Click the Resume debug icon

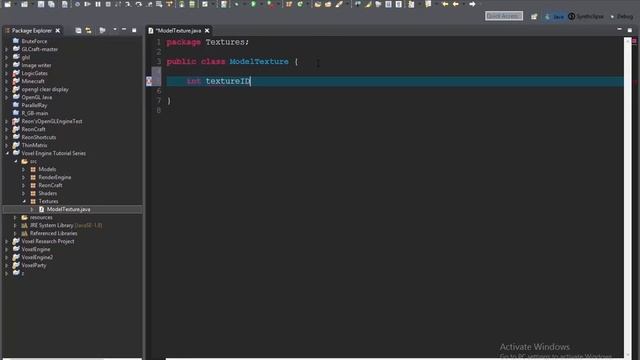coord(87,4)
